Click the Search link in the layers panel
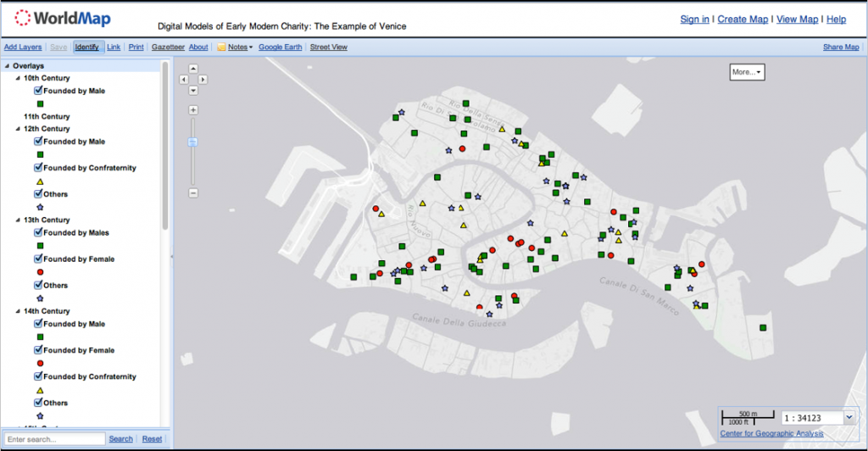Screen dimensions: 868x451 click(x=120, y=439)
